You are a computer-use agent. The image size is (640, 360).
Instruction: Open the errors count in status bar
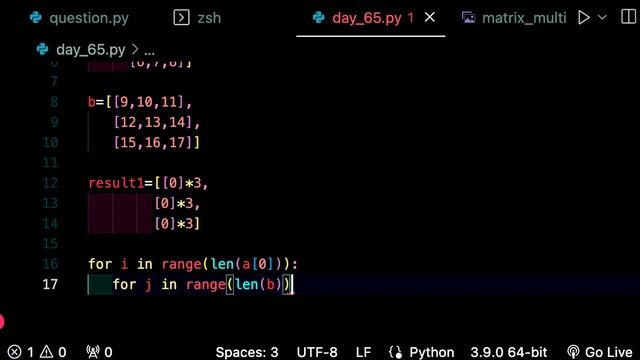pos(20,352)
